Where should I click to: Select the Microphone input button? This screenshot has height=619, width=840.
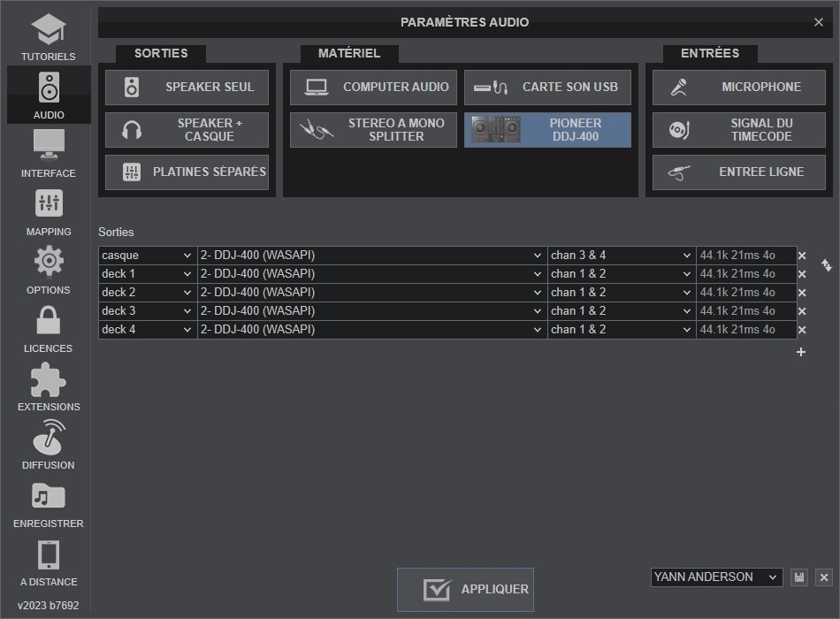point(738,88)
